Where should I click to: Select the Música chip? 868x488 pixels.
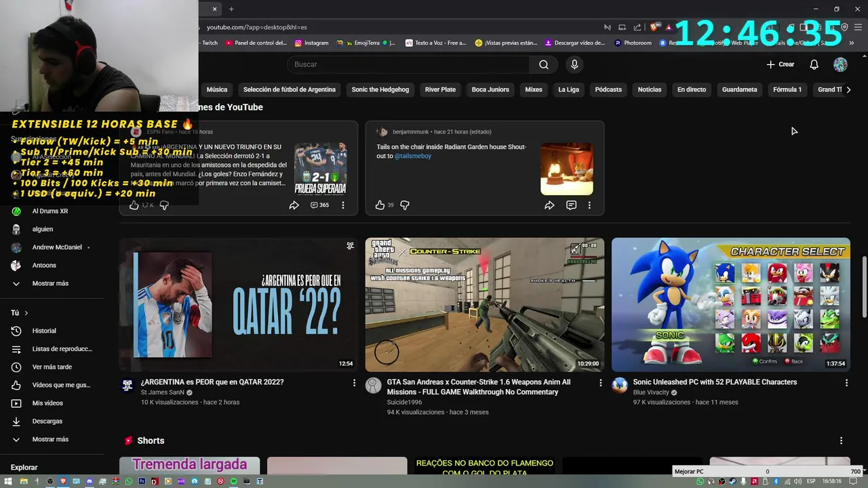point(217,89)
